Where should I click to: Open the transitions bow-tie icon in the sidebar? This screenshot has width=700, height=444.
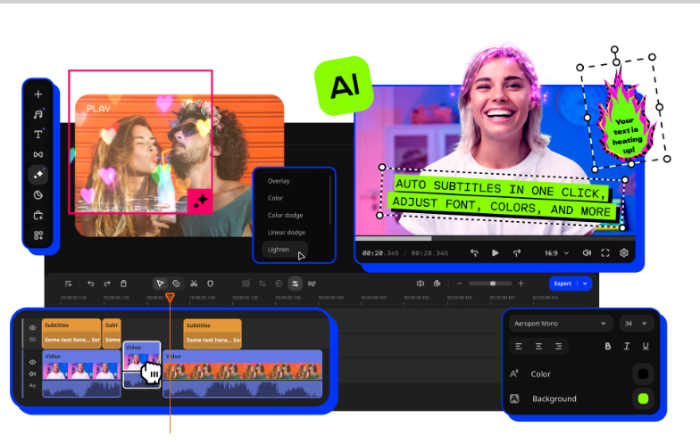(x=38, y=154)
